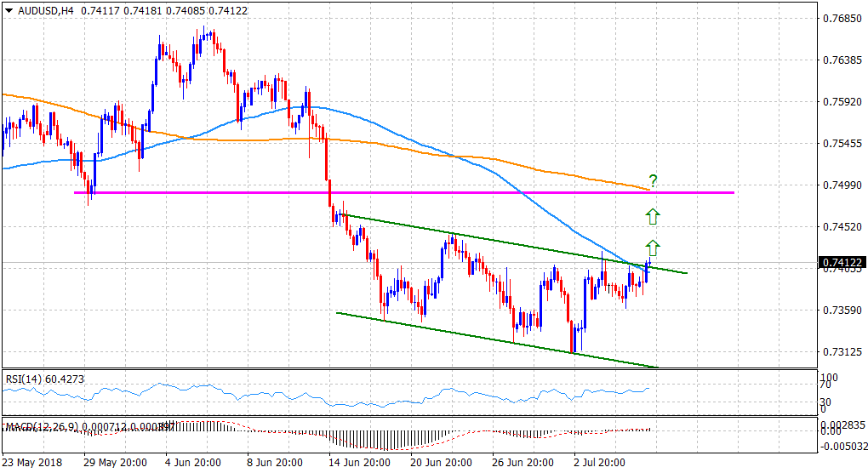Screen dimensions: 868x473
Task: Click the dropdown triangle beside AUDUSD,H4
Action: [9, 9]
